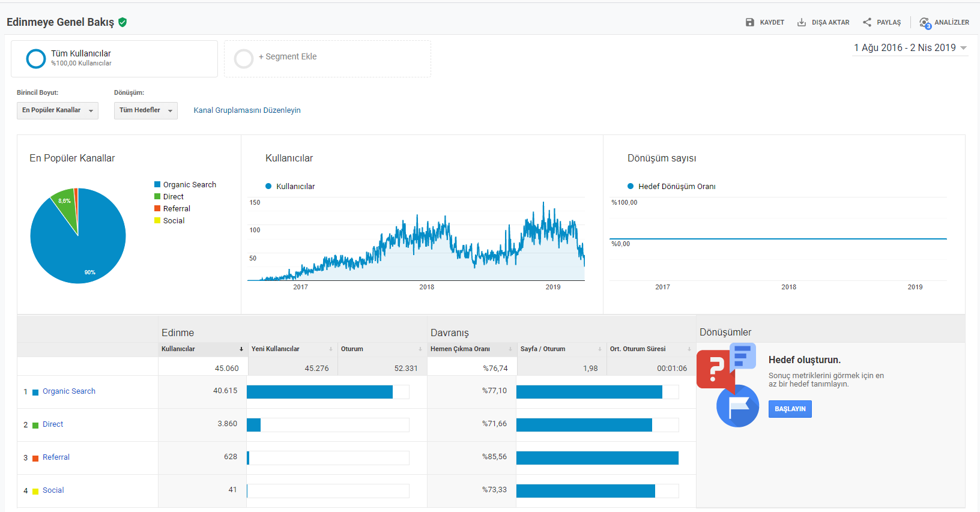Click the + Segment Ekle box
980x512 pixels.
click(x=327, y=59)
